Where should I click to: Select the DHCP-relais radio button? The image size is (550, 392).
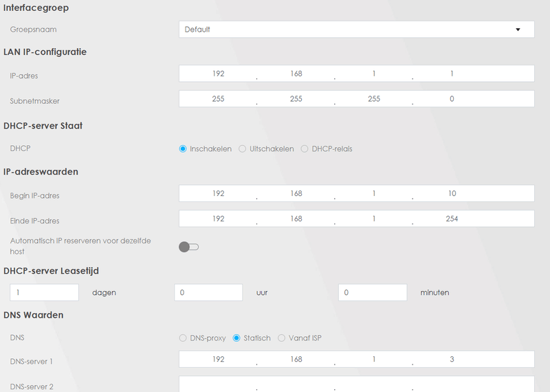coord(305,149)
